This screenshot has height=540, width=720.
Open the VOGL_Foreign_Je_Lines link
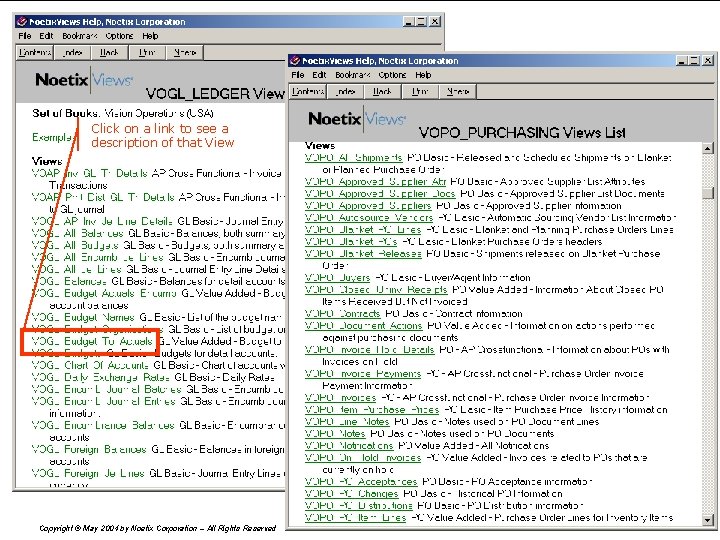(88, 473)
